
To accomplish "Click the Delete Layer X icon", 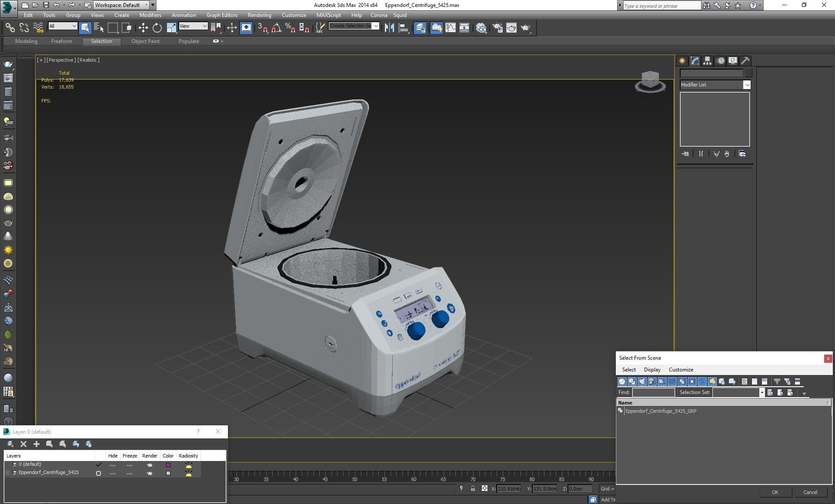I will coord(23,444).
